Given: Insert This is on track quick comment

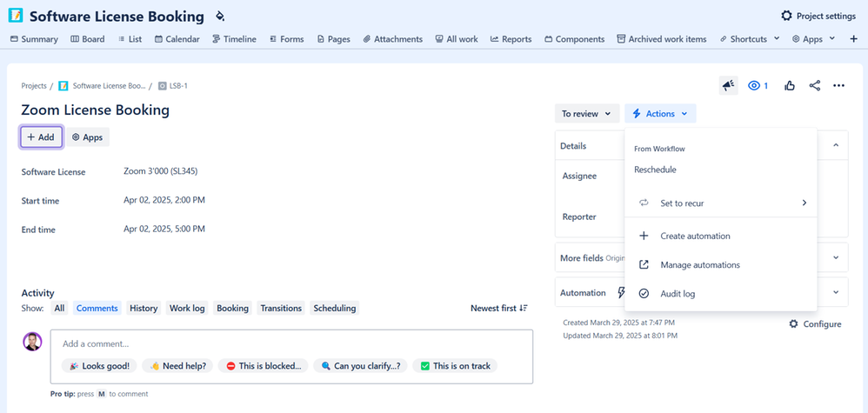Looking at the screenshot, I should (x=455, y=365).
